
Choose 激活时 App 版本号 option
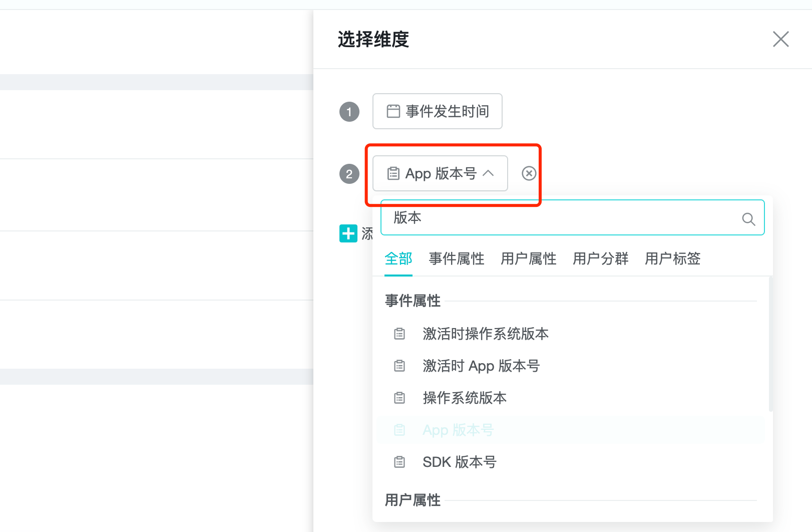click(x=481, y=366)
